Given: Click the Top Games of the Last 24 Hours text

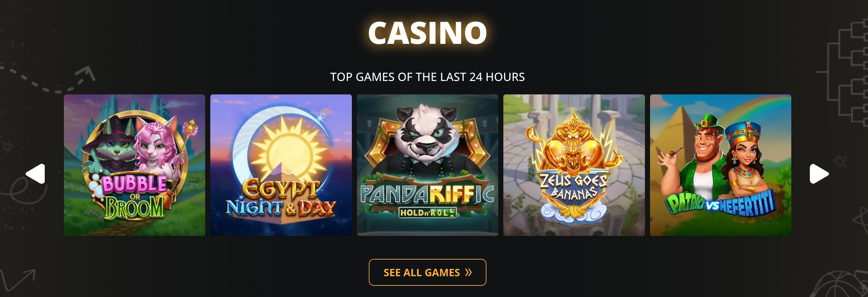Looking at the screenshot, I should 428,77.
